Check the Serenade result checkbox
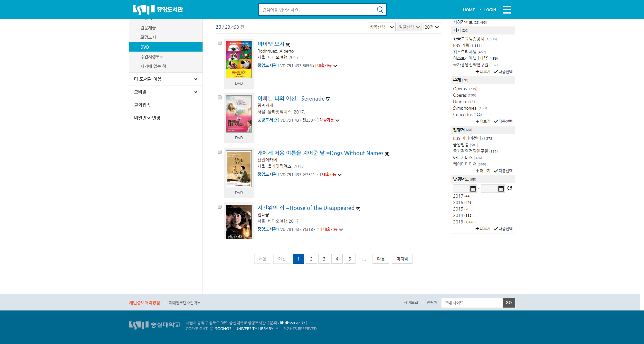The height and width of the screenshot is (344, 644). click(220, 97)
